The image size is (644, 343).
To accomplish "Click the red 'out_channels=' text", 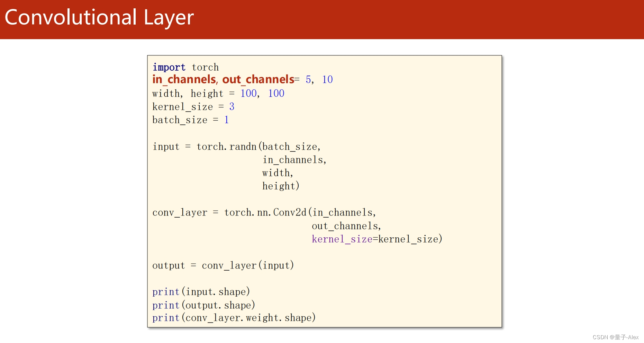I will pos(261,79).
